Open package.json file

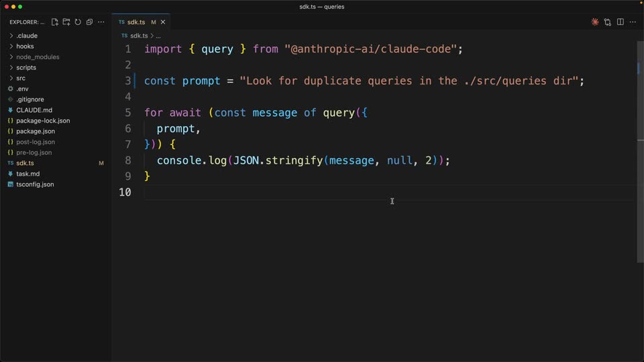(56, 131)
